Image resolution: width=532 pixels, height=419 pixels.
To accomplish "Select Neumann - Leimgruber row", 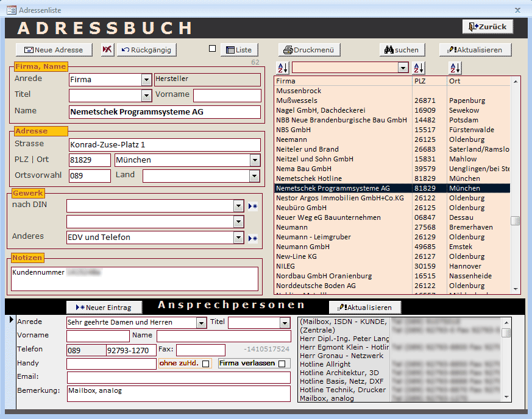I will coord(392,237).
